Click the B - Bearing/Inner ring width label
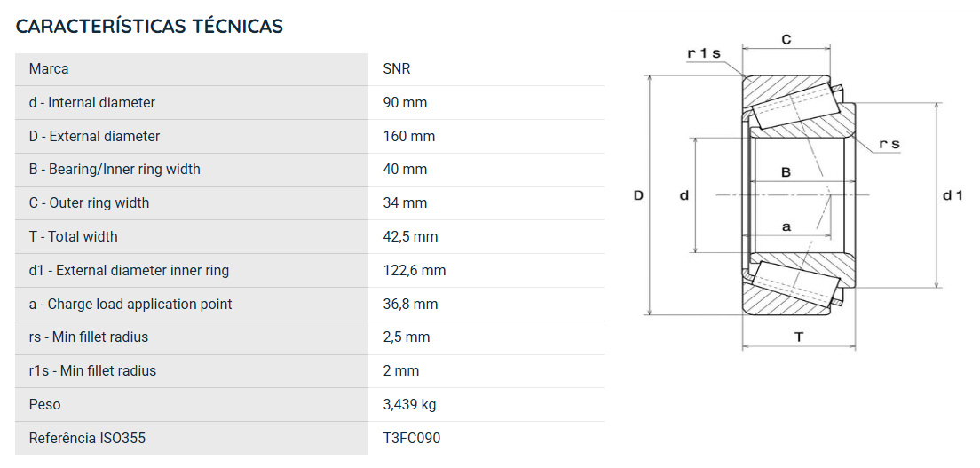The width and height of the screenshot is (980, 468). tap(115, 169)
